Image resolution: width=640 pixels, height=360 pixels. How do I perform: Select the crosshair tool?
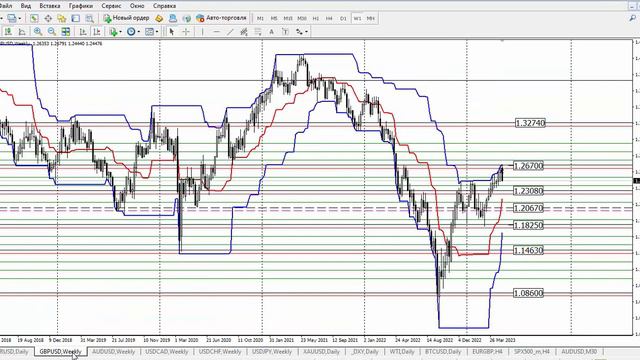(186, 32)
